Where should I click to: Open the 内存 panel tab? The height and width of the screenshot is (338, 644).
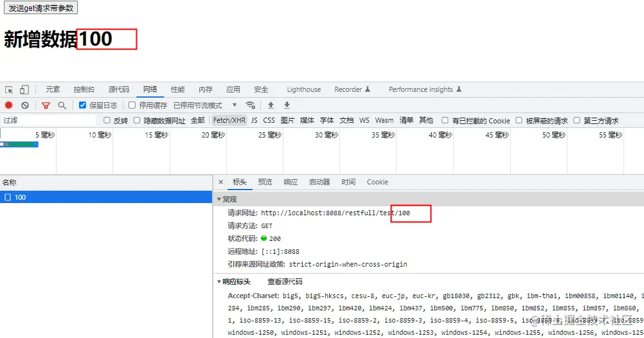(x=206, y=89)
